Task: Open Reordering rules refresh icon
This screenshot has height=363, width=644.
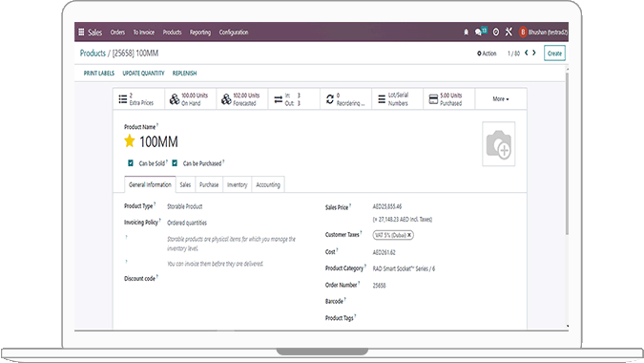Action: pos(330,99)
